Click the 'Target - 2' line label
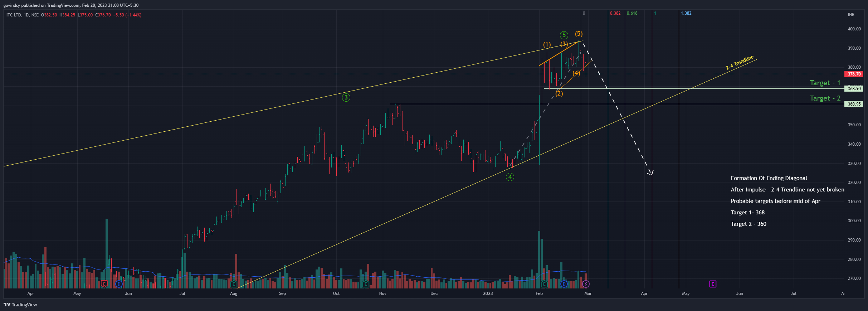Viewport: 868px width, 311px height. (x=825, y=98)
